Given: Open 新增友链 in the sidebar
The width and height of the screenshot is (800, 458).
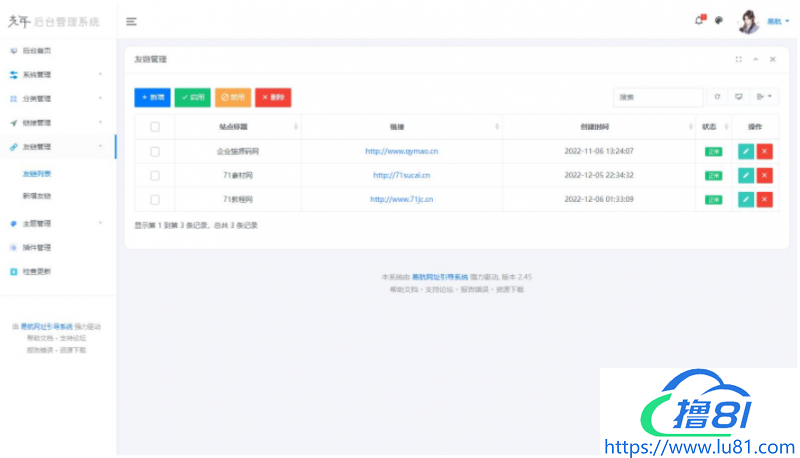Looking at the screenshot, I should [x=37, y=196].
